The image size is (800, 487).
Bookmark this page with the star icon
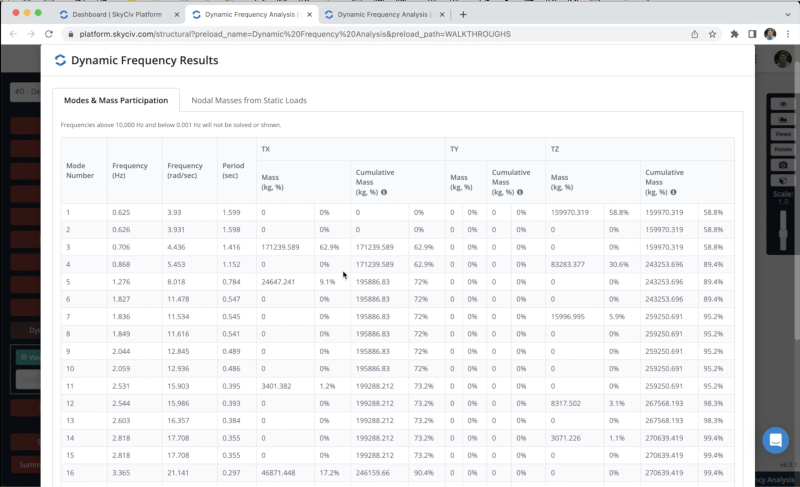pos(712,34)
